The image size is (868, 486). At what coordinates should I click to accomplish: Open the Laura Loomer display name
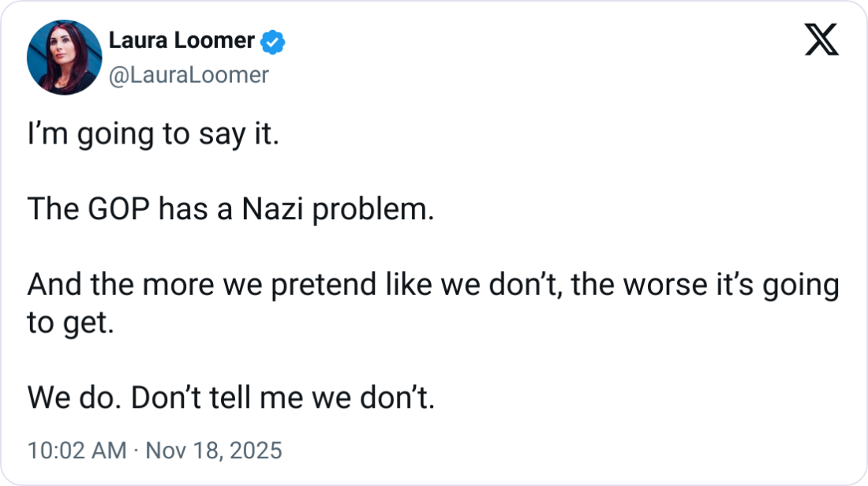181,41
